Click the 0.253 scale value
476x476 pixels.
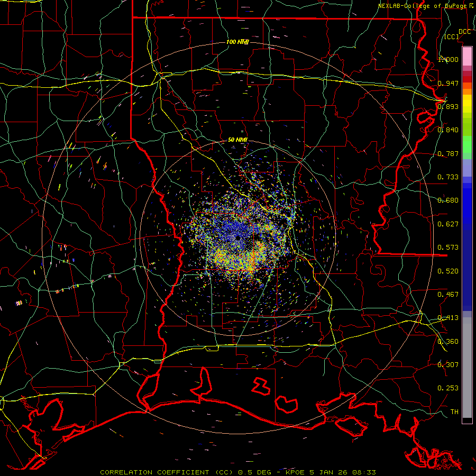point(448,388)
